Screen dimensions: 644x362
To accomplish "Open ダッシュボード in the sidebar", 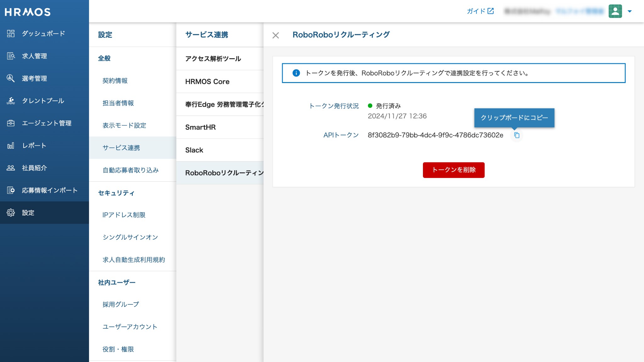I will (x=44, y=33).
